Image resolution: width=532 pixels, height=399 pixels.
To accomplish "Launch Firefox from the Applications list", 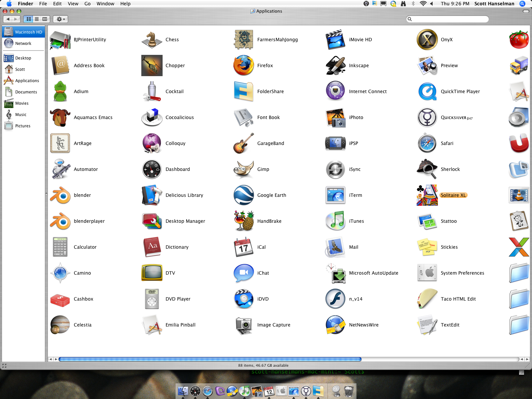I will coord(244,66).
